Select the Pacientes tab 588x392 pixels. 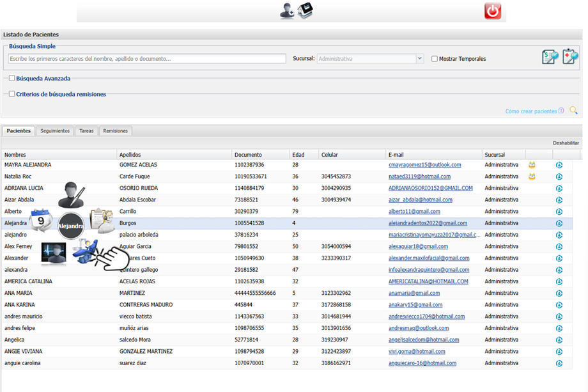coord(19,131)
